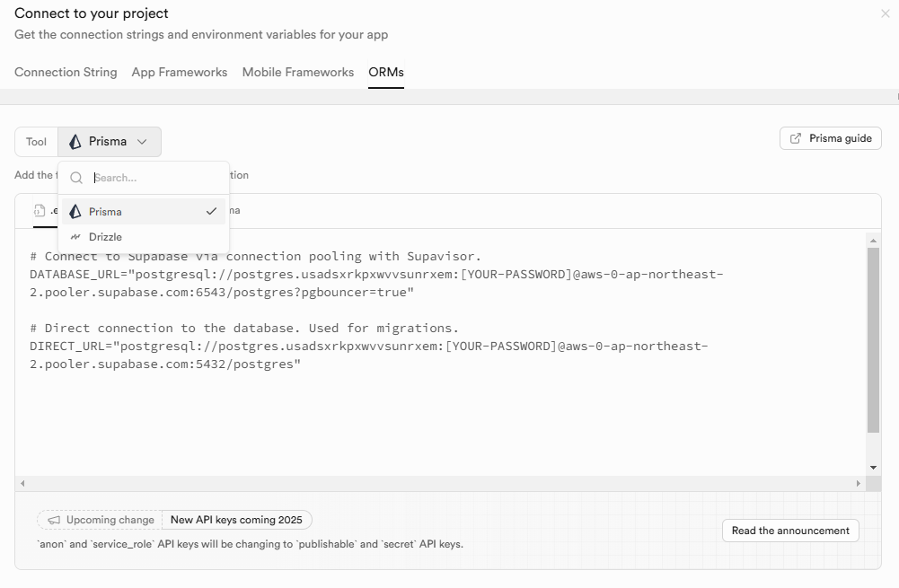Click the scroll right arrow of code panel
This screenshot has height=588, width=899.
tap(859, 483)
